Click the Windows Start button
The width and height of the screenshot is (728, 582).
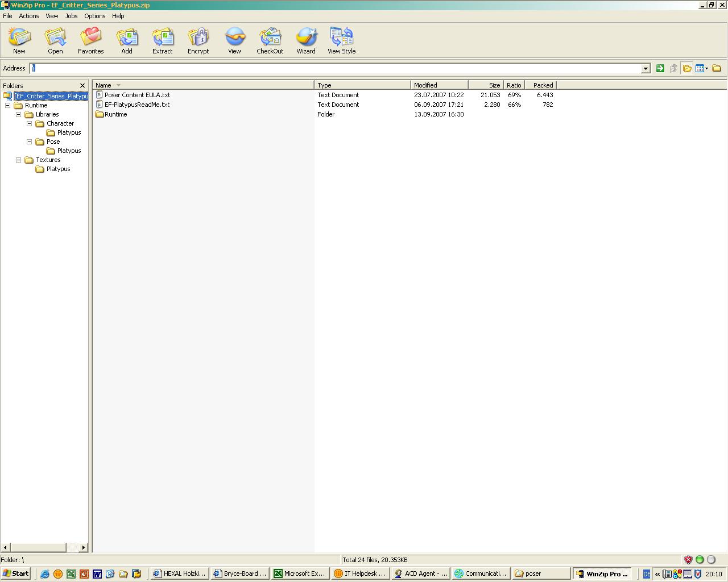(x=16, y=573)
